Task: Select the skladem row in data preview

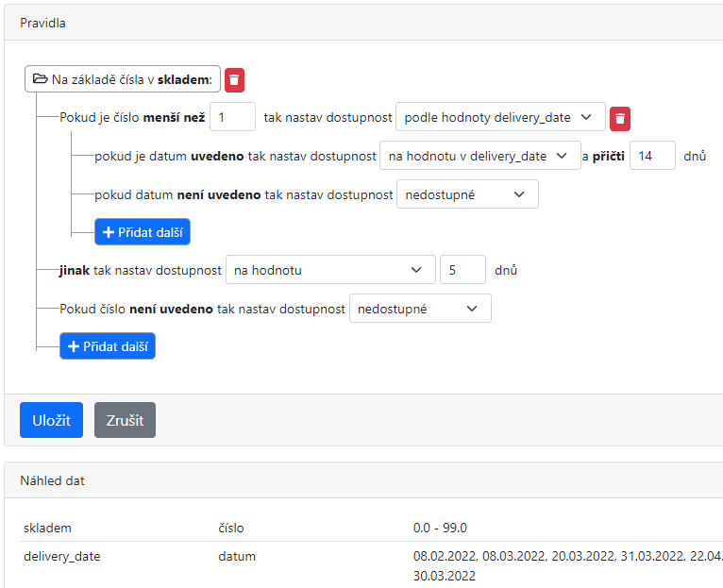Action: pyautogui.click(x=47, y=528)
